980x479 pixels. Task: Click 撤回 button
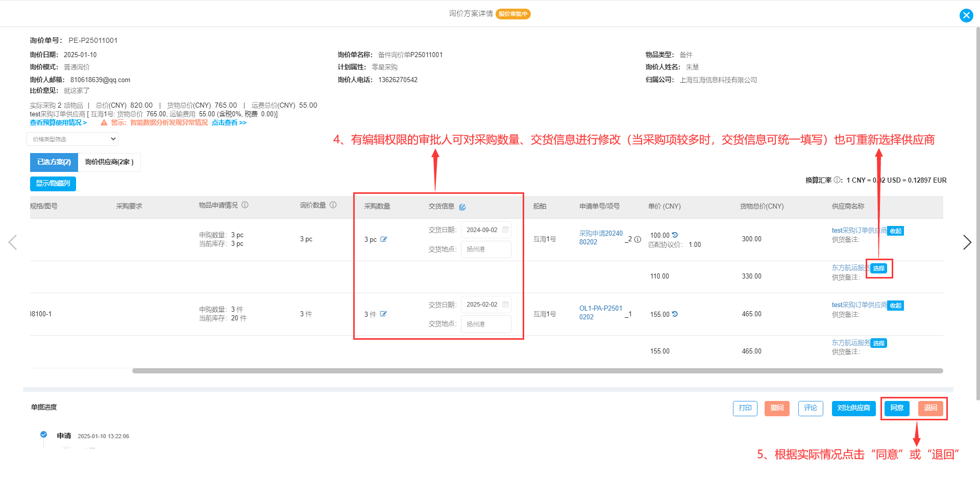[777, 408]
